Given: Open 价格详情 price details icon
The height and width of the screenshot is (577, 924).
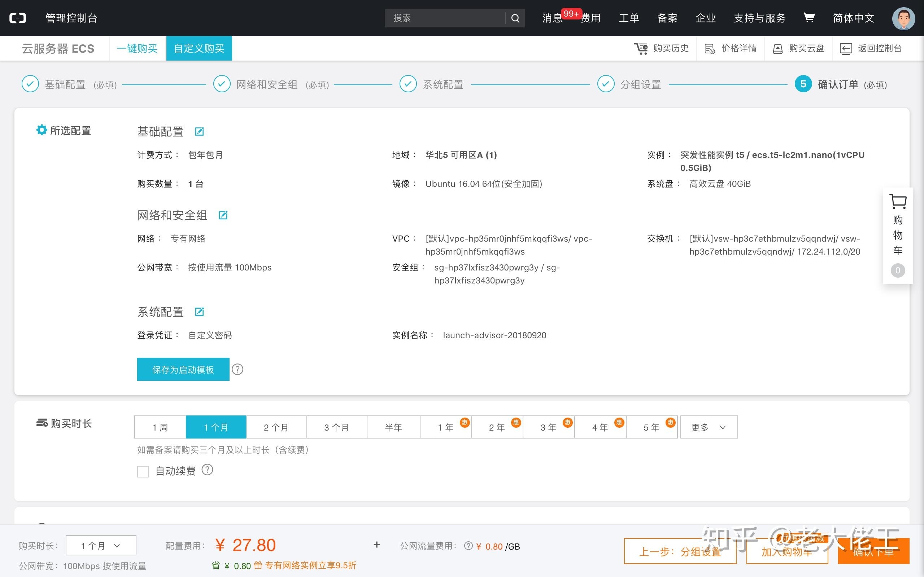Looking at the screenshot, I should point(710,48).
